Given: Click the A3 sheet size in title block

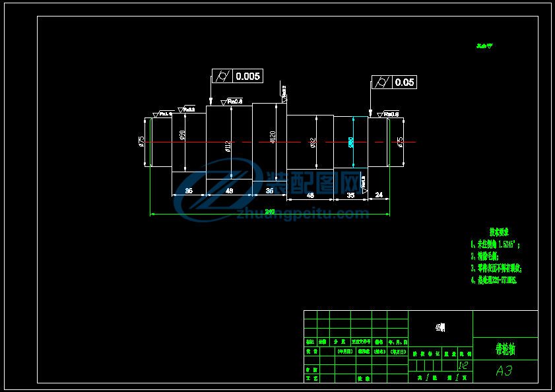Looking at the screenshot, I should (504, 371).
